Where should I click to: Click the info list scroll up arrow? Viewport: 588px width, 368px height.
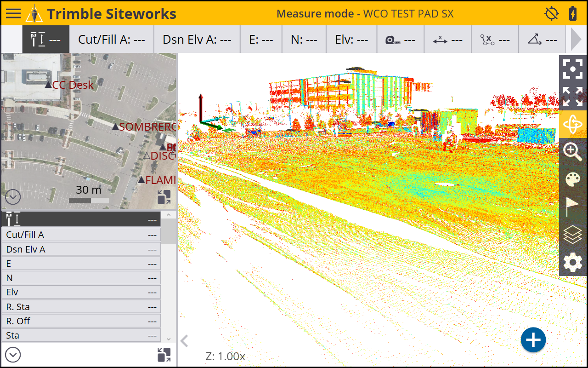(169, 215)
